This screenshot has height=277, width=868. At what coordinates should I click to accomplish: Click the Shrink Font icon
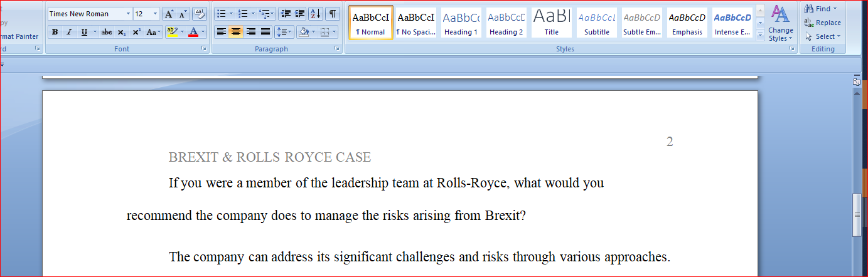pos(183,14)
